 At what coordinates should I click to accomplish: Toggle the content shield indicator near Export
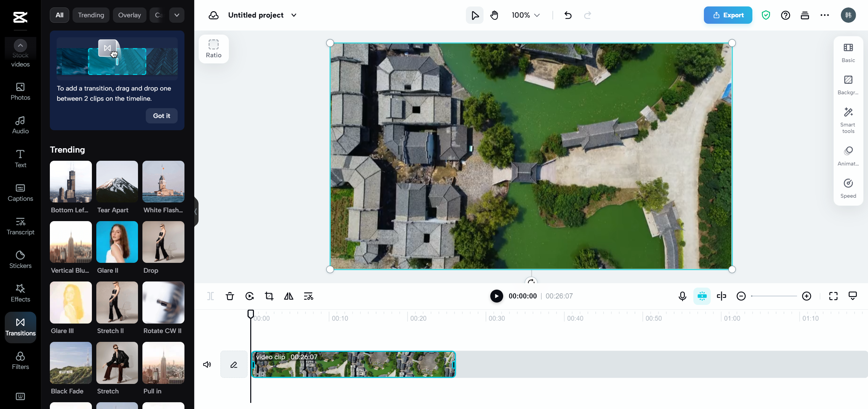[766, 15]
